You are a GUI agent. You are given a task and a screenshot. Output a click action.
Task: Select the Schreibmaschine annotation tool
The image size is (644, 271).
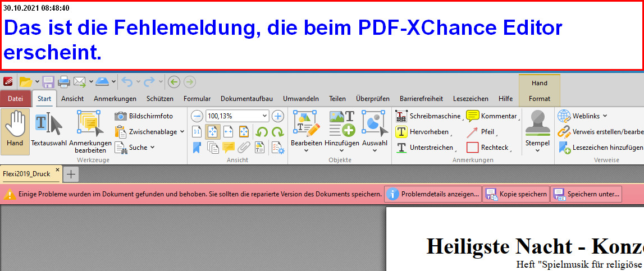[428, 116]
